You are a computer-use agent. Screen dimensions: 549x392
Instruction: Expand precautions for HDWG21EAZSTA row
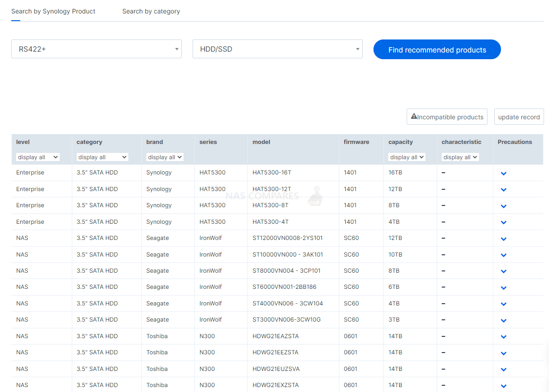point(504,337)
